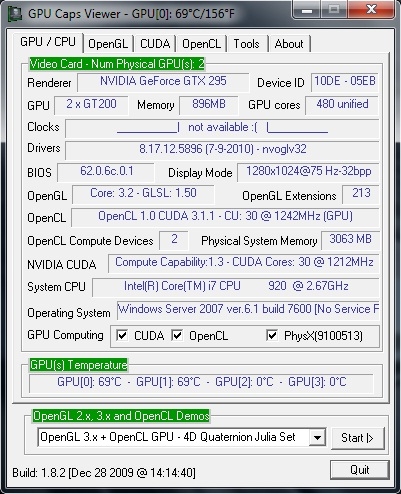The image size is (401, 494).
Task: Click the GPU Computing label
Action: coord(65,335)
